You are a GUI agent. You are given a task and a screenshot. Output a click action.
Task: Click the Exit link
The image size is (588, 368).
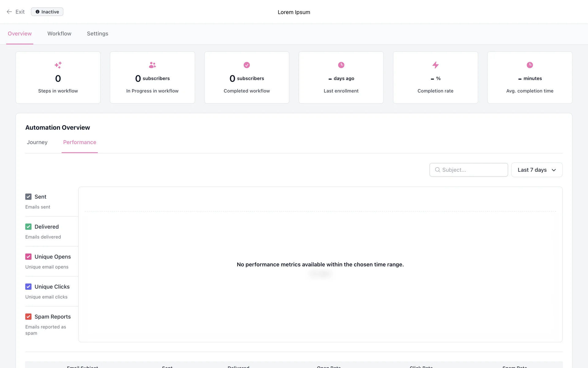(x=20, y=12)
